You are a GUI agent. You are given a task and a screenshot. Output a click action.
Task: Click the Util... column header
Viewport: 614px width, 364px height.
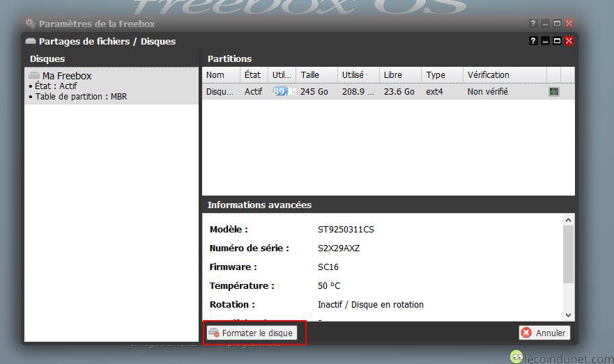click(282, 74)
